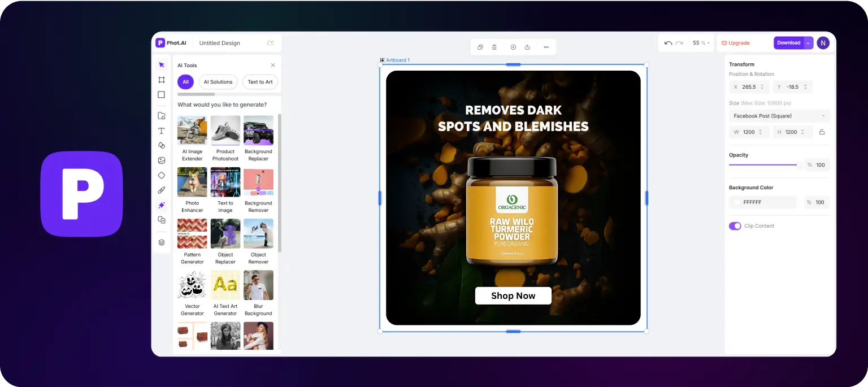The image size is (868, 387).
Task: Click the Upgrade link
Action: (x=736, y=43)
